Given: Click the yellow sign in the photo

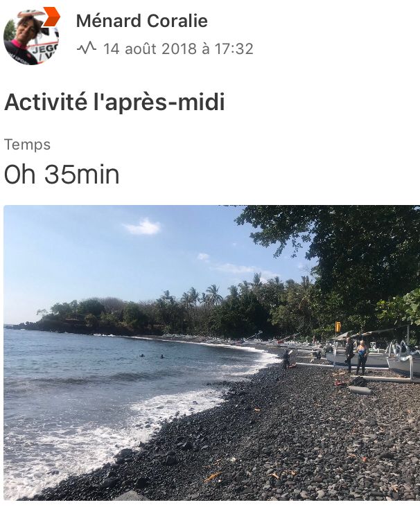Looking at the screenshot, I should tap(338, 327).
